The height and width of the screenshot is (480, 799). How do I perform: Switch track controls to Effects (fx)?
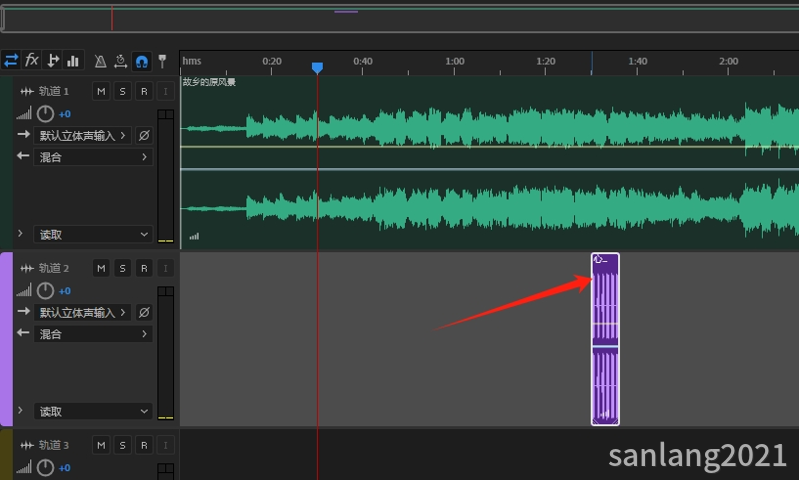[x=32, y=60]
